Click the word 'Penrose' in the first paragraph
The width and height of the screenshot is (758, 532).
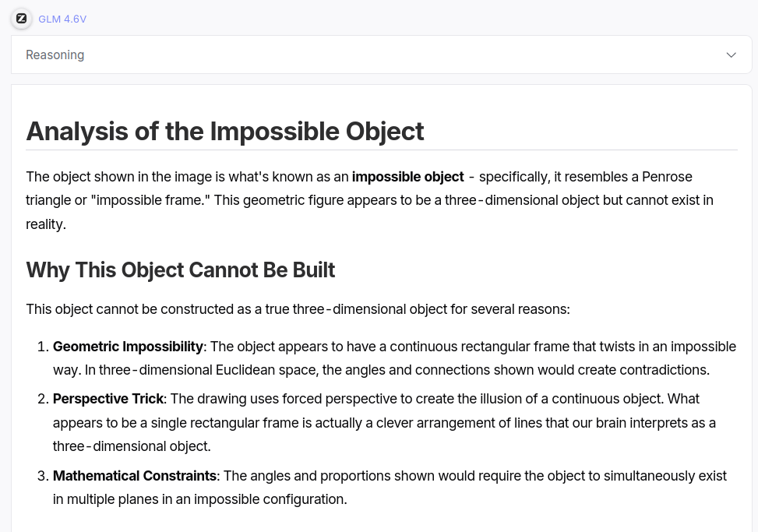pyautogui.click(x=668, y=177)
